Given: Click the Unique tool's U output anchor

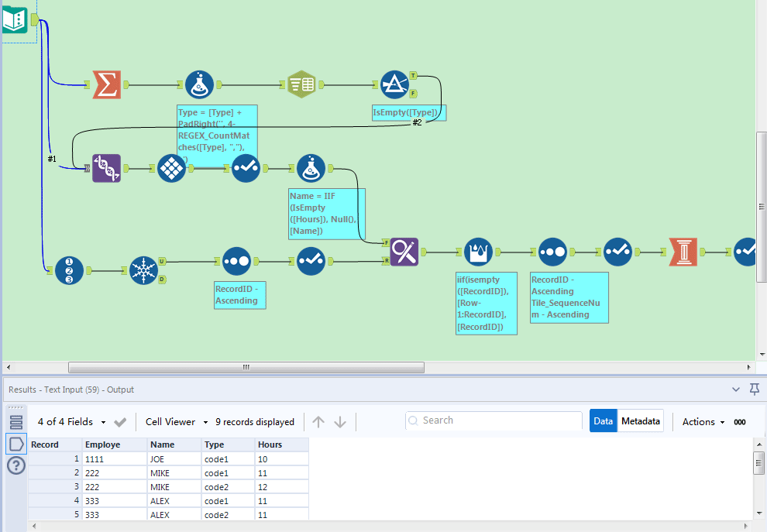Looking at the screenshot, I should click(162, 262).
